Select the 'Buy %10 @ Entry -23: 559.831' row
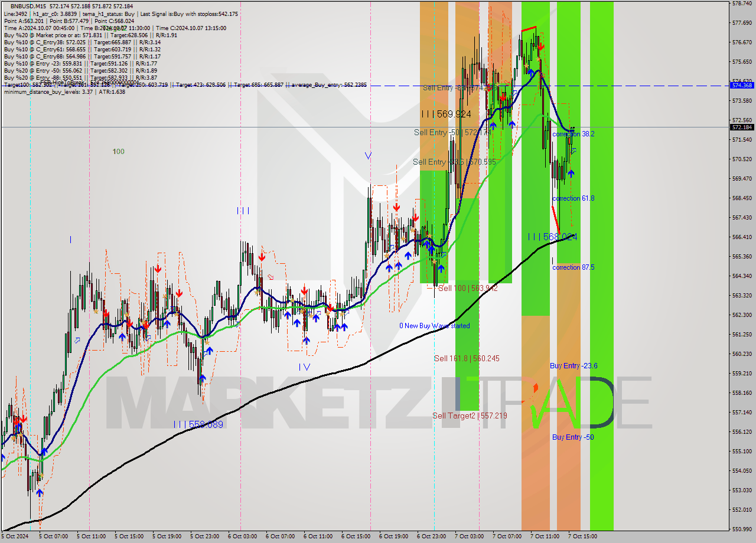Viewport: 756px width, 543px height. pyautogui.click(x=80, y=63)
